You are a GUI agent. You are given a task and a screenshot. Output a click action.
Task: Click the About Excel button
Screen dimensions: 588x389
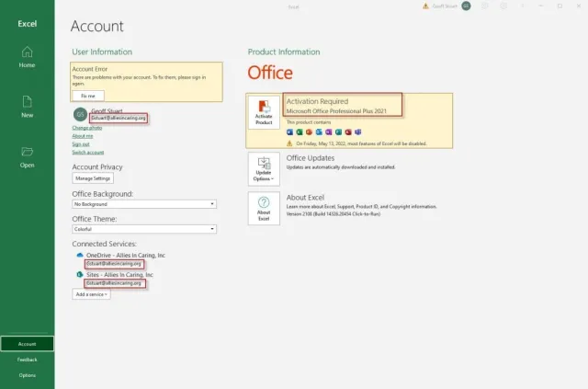tap(264, 209)
